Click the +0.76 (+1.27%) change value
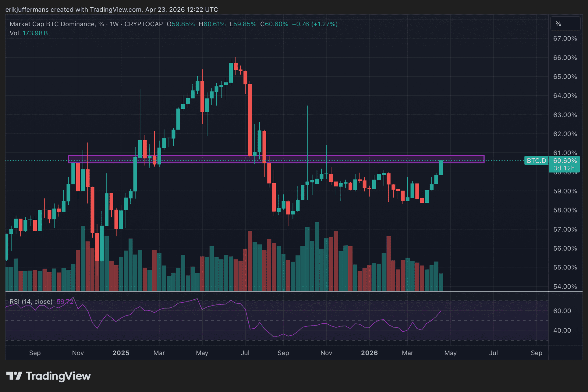This screenshot has width=588, height=392. tap(314, 24)
